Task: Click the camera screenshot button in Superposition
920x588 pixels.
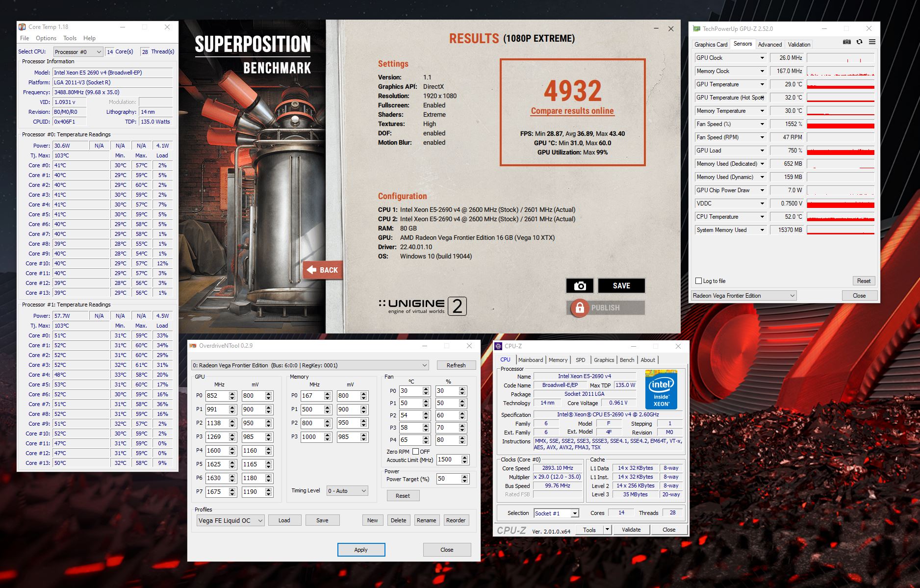Action: coord(580,285)
